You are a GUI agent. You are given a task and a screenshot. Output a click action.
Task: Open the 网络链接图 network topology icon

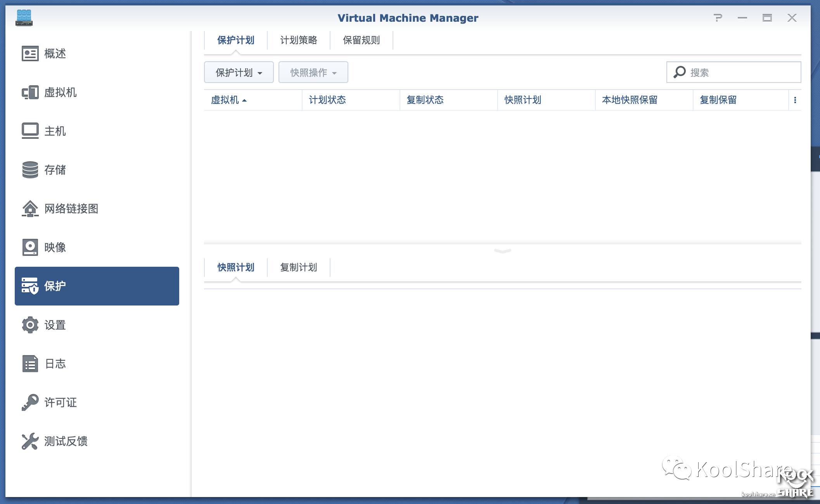(x=30, y=209)
